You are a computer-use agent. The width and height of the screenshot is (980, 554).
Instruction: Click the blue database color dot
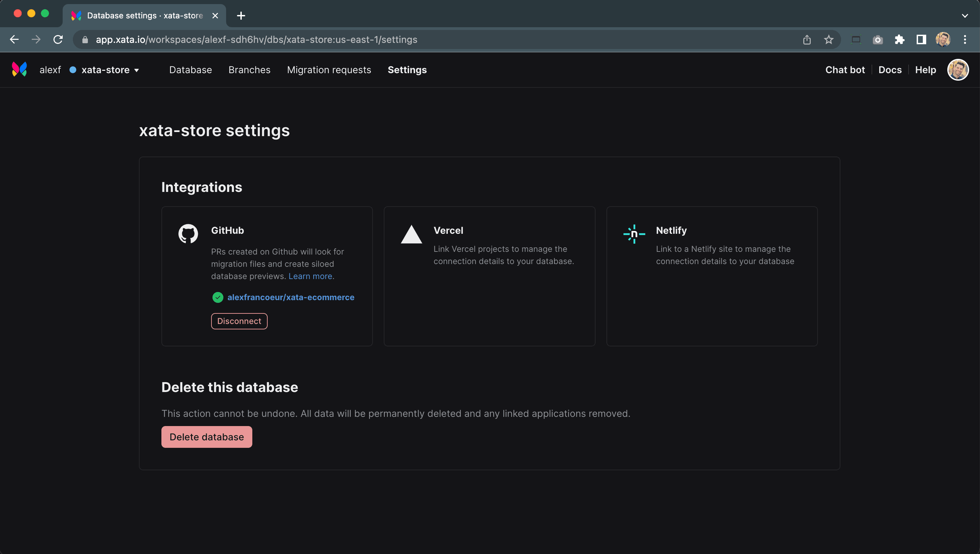73,70
